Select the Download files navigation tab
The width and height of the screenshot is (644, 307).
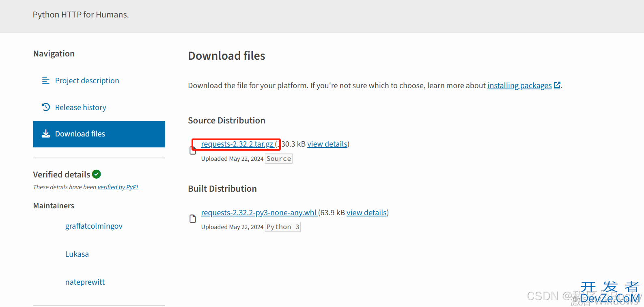pyautogui.click(x=99, y=134)
